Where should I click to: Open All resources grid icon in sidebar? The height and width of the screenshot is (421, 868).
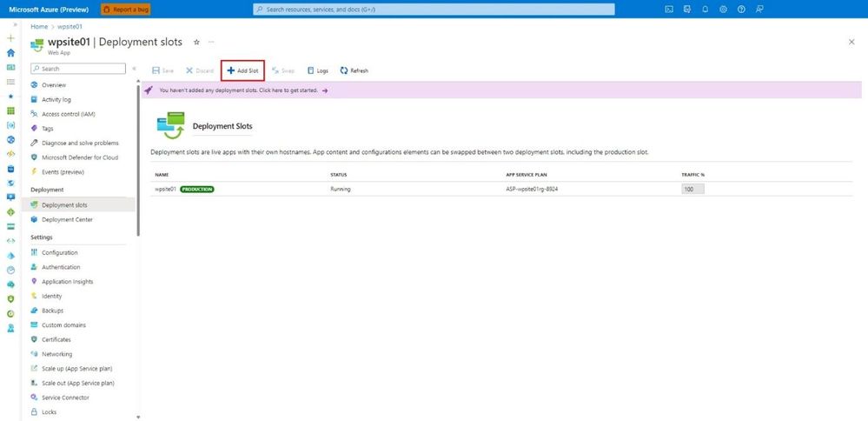click(x=10, y=110)
